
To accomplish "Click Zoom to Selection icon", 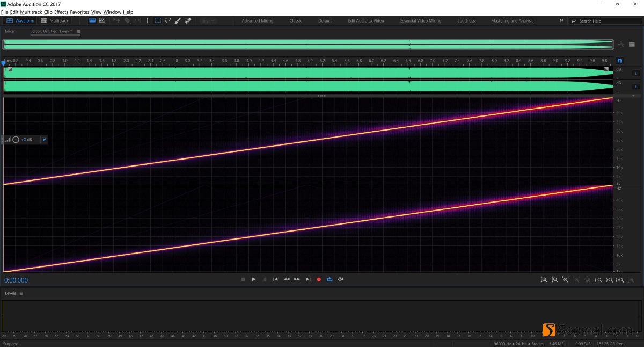I will (x=620, y=279).
